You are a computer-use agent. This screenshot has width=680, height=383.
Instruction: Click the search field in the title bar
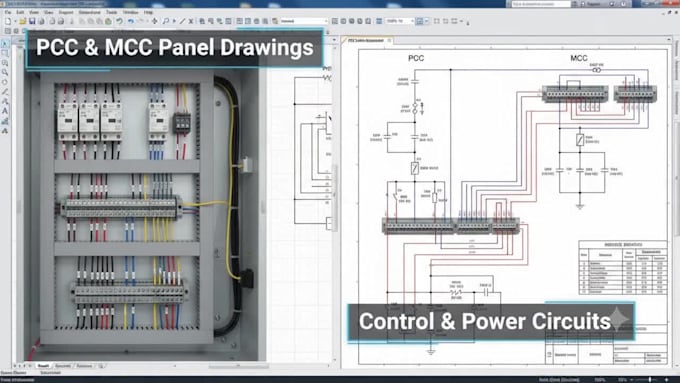[x=540, y=4]
